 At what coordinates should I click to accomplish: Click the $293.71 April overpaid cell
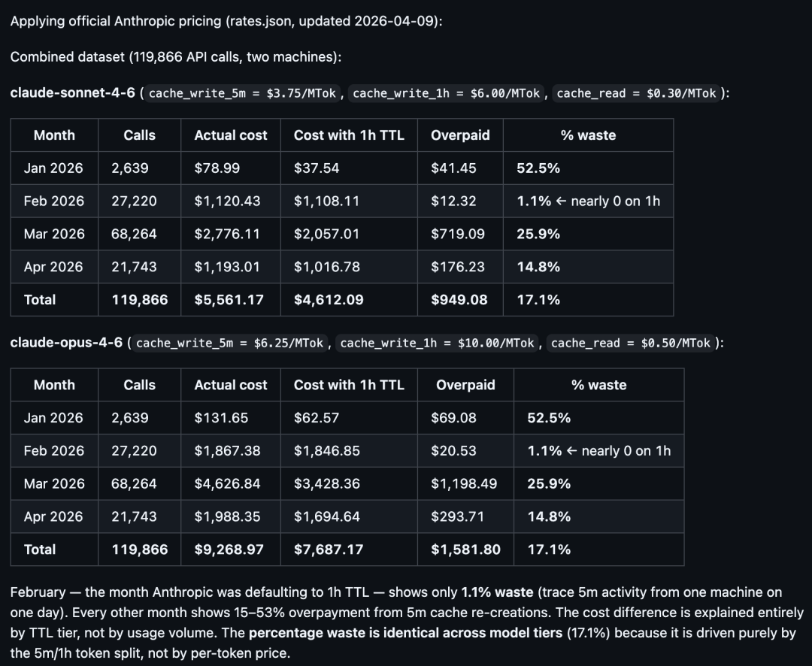click(x=457, y=516)
